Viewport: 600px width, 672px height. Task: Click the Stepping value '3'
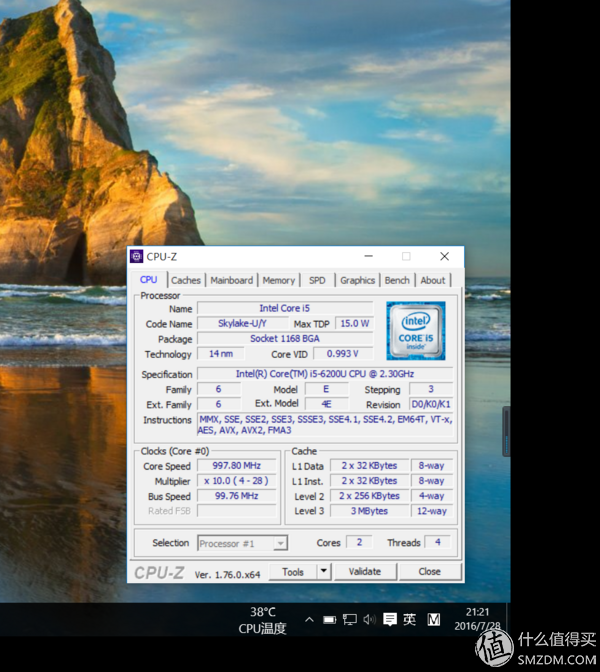(x=431, y=389)
